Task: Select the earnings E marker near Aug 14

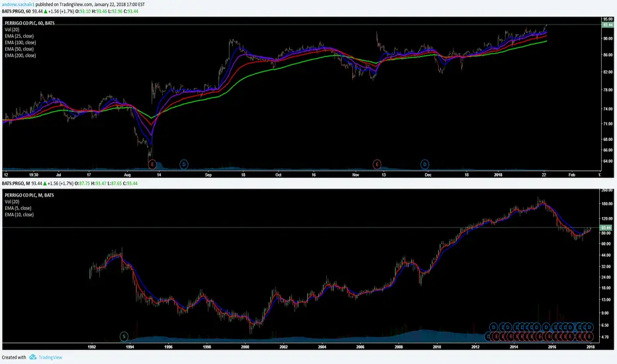Action: 152,165
